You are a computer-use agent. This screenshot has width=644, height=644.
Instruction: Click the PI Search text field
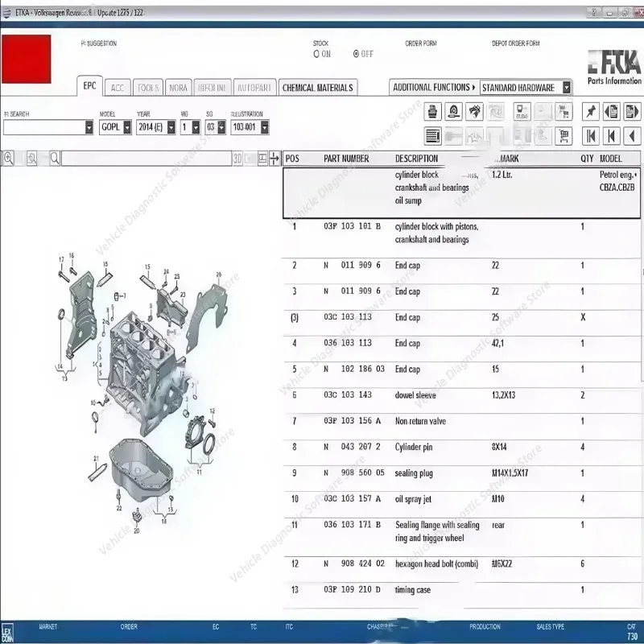tap(44, 127)
